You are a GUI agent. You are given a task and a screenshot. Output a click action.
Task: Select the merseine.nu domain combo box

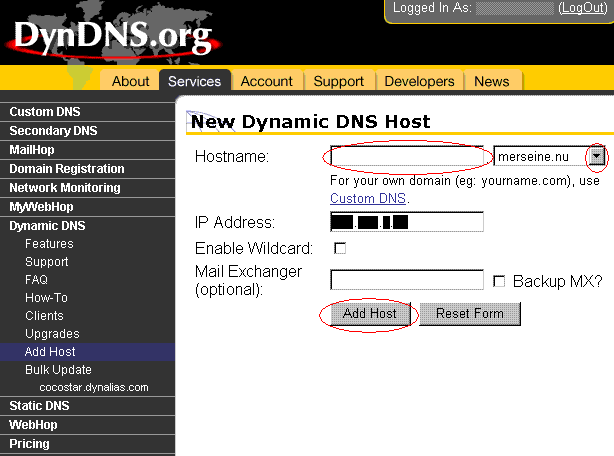[x=541, y=157]
